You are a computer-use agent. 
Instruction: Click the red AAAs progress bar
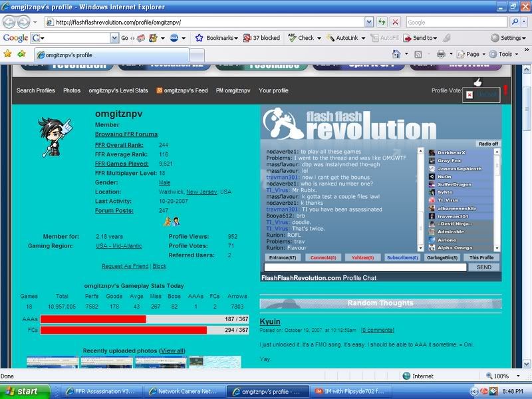click(93, 319)
